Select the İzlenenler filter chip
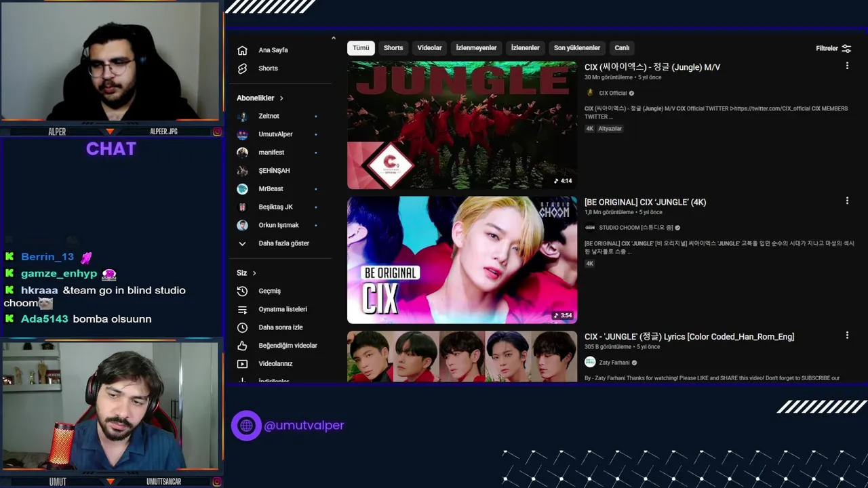868x488 pixels. tap(526, 48)
